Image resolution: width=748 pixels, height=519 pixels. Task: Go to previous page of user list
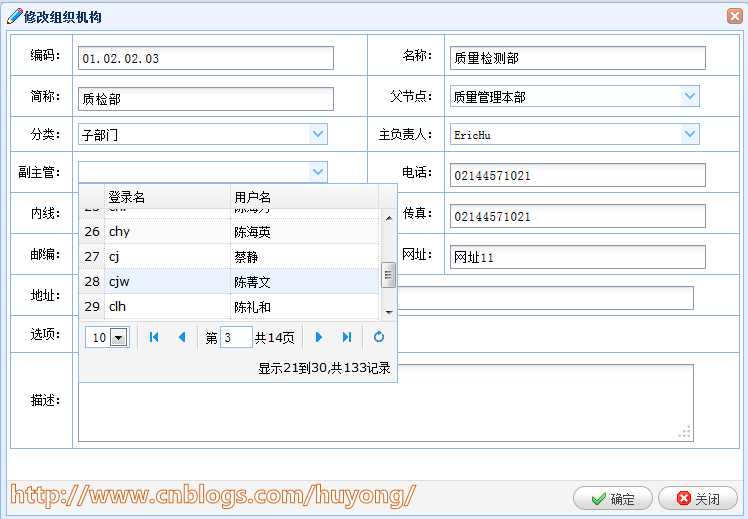coord(182,337)
